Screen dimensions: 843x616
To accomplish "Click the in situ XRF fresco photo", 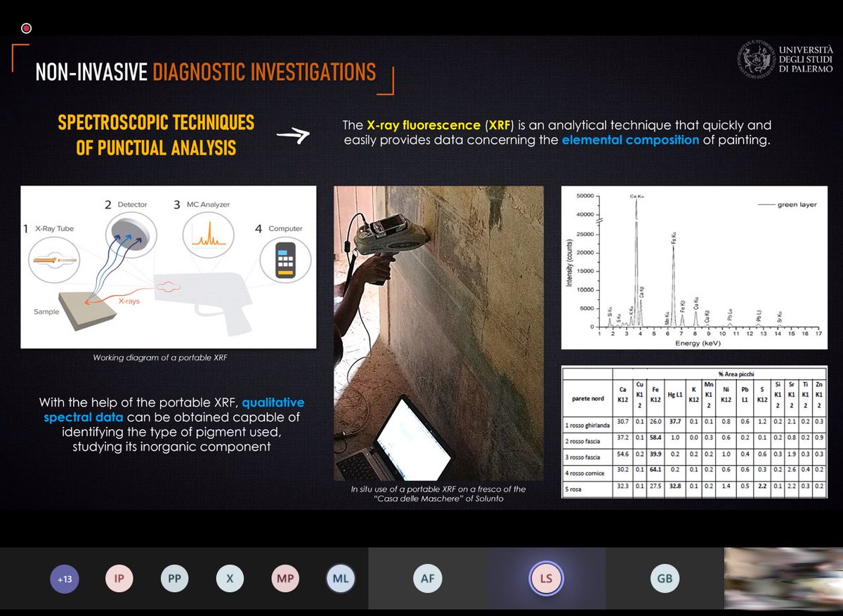I will pos(438,333).
